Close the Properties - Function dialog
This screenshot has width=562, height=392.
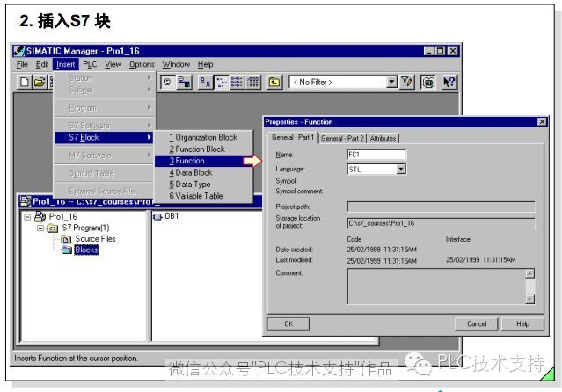(x=542, y=122)
